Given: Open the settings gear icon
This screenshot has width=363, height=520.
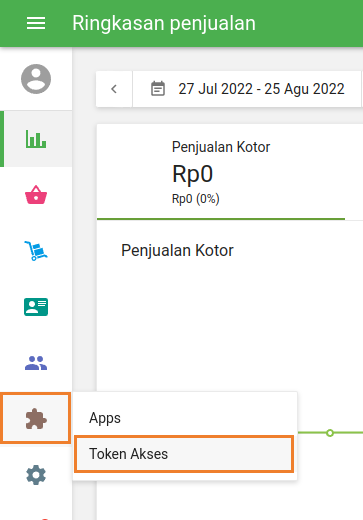Looking at the screenshot, I should point(36,475).
